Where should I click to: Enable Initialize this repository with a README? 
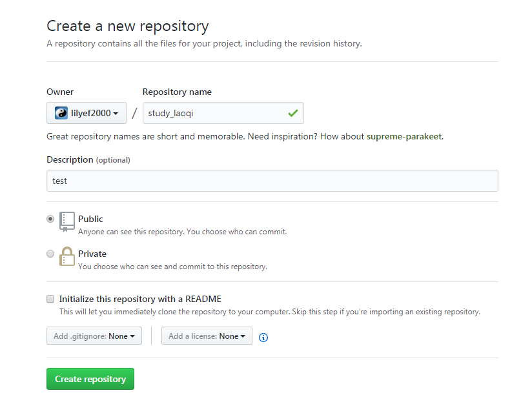tap(50, 299)
